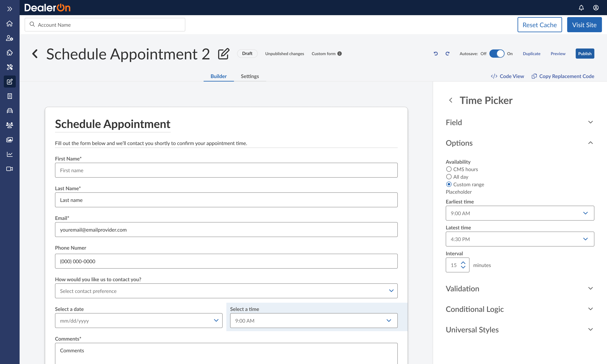This screenshot has width=607, height=364.
Task: Undo the last change
Action: point(436,53)
